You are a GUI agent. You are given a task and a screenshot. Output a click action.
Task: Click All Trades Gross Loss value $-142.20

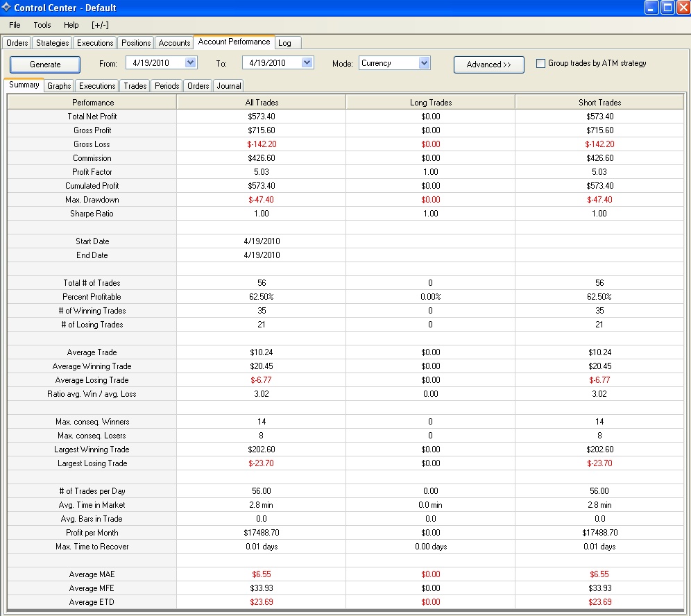coord(262,144)
